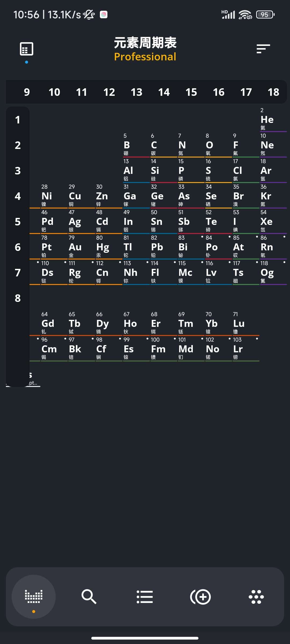The width and height of the screenshot is (290, 644).
Task: Select the Helium (He) element cell
Action: [x=272, y=119]
